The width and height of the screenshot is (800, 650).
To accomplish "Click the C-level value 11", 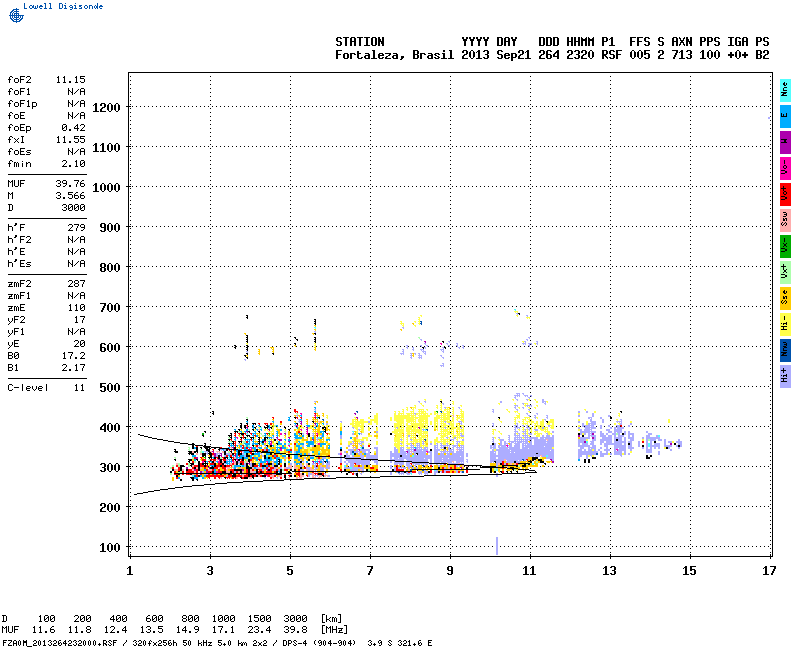I will pyautogui.click(x=80, y=388).
